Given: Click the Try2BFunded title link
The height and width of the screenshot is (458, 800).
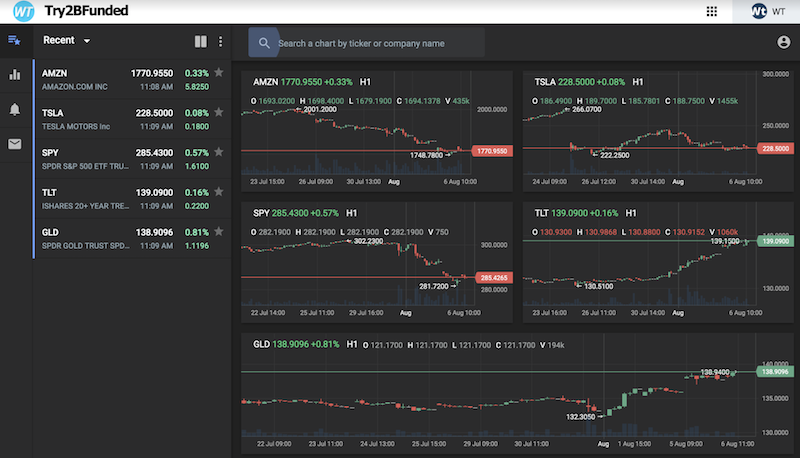Looking at the screenshot, I should pos(86,11).
